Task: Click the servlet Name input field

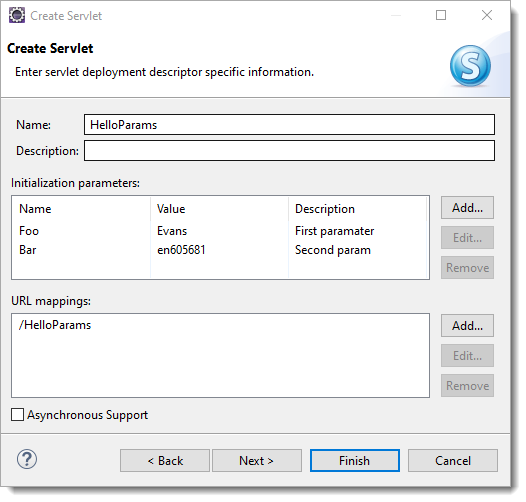Action: tap(289, 124)
